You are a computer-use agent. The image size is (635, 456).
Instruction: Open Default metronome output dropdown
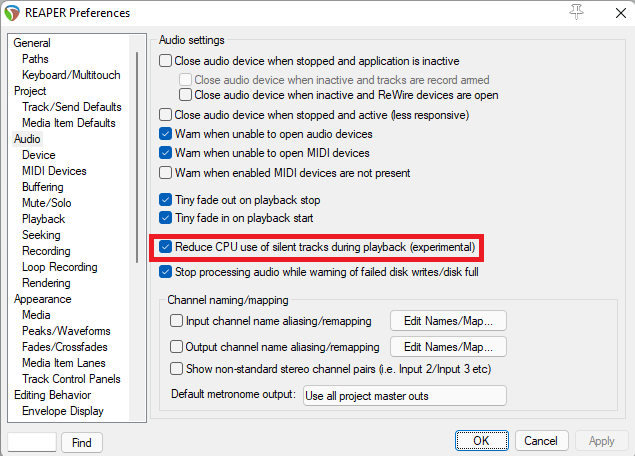click(404, 395)
